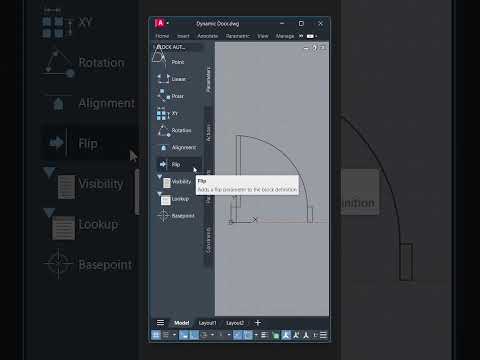
Task: Toggle the drawing grid display in status bar
Action: click(x=156, y=335)
